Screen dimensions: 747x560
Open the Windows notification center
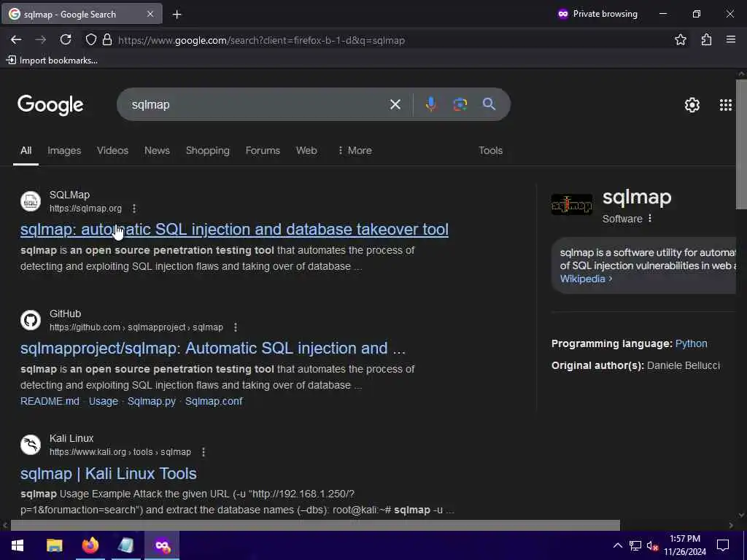pyautogui.click(x=723, y=545)
